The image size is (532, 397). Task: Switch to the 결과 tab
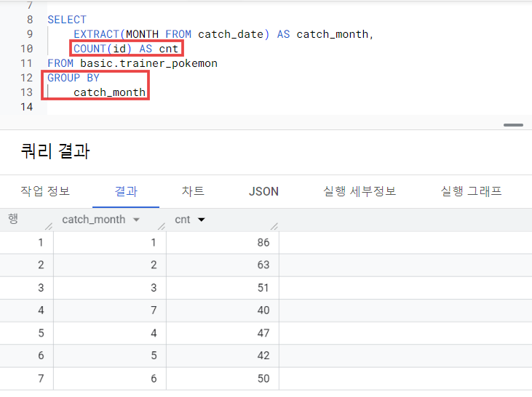point(126,191)
